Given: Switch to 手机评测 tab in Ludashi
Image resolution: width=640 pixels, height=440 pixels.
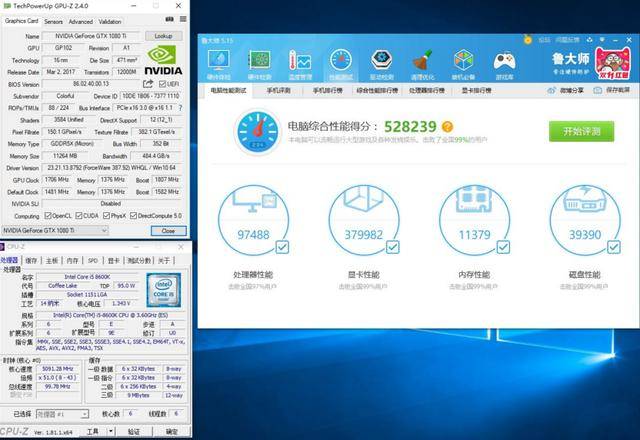Looking at the screenshot, I should click(278, 90).
